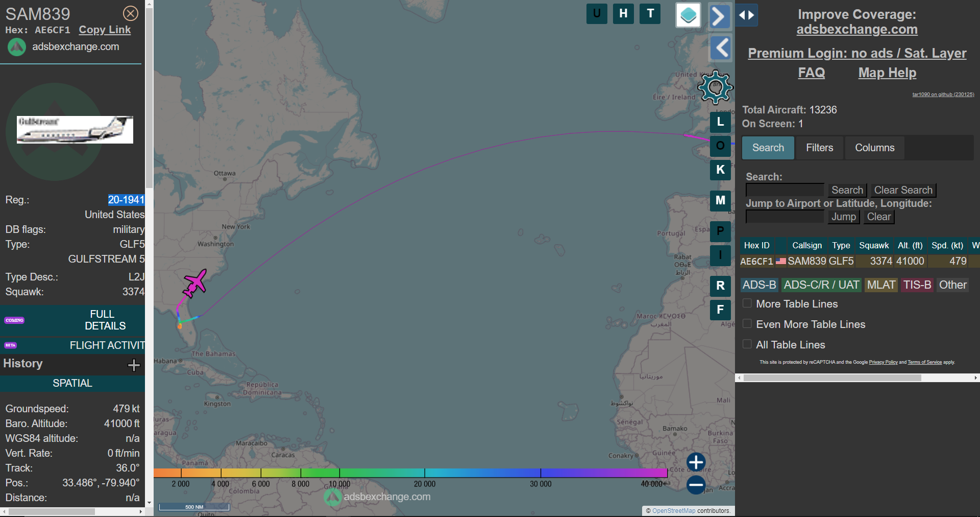This screenshot has width=980, height=517.
Task: Sort table by Spd. (kt) column
Action: [947, 245]
